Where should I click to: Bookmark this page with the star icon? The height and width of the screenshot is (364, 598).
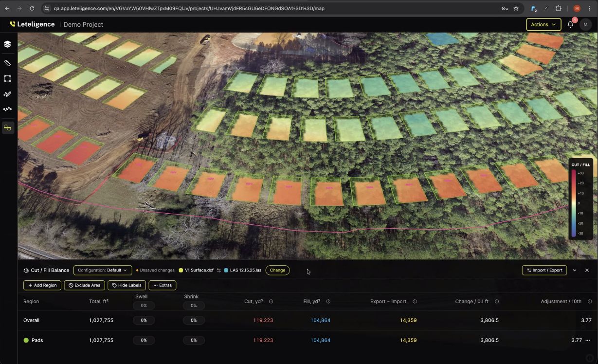[x=516, y=8]
